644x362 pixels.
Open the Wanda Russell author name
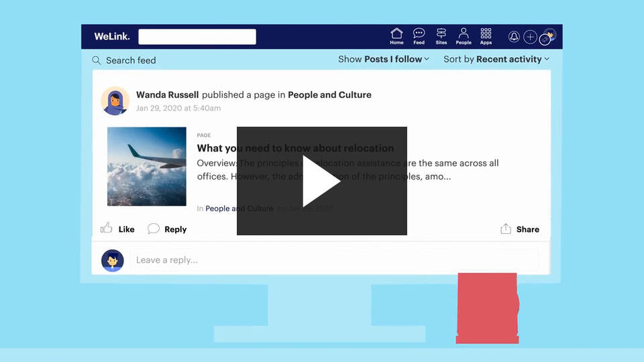tap(167, 95)
